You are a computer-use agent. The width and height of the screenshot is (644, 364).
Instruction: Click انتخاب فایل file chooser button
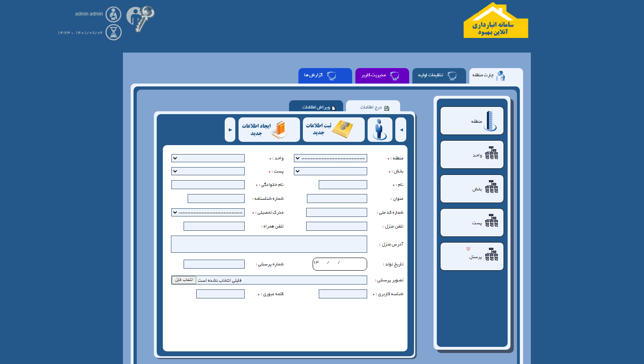(x=184, y=280)
